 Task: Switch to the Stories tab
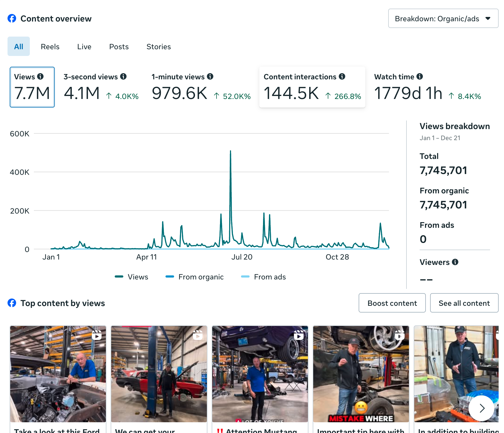[x=159, y=47]
